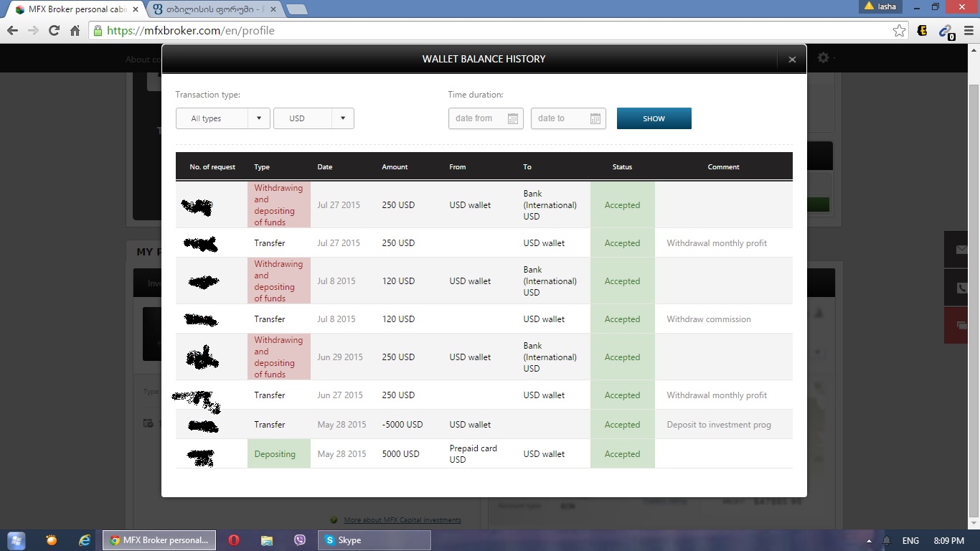Go forward in browser history
The height and width of the screenshot is (551, 980).
pyautogui.click(x=33, y=31)
